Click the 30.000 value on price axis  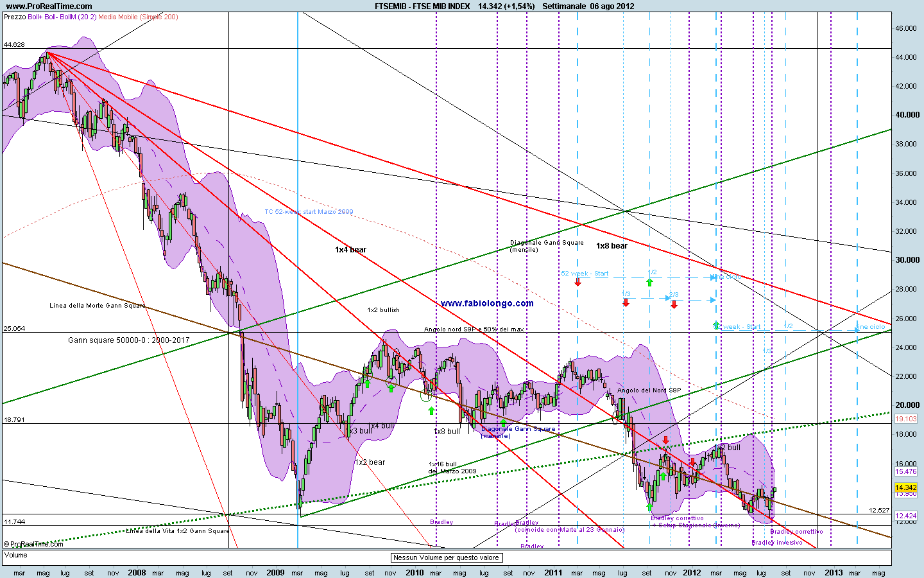(x=907, y=260)
